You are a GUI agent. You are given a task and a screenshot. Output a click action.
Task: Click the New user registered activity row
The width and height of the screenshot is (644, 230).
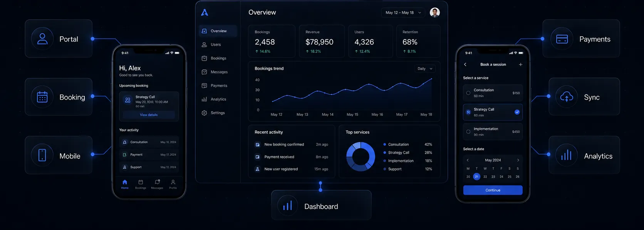[292, 169]
